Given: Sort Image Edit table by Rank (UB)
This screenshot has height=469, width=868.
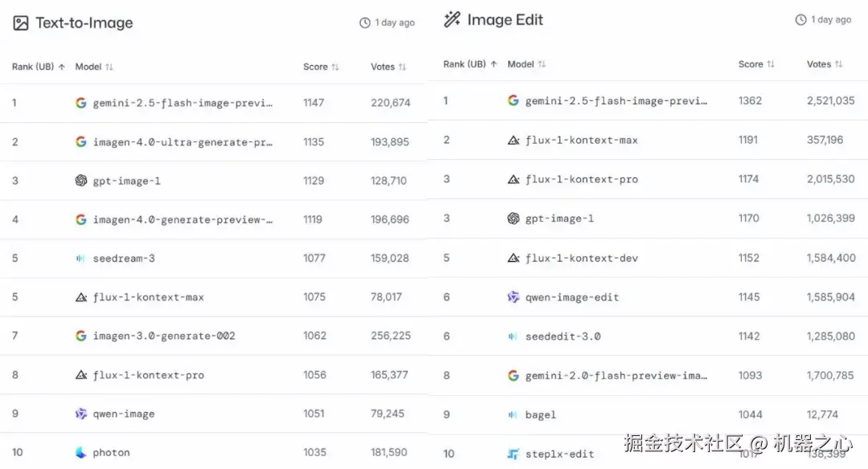Looking at the screenshot, I should pos(470,64).
